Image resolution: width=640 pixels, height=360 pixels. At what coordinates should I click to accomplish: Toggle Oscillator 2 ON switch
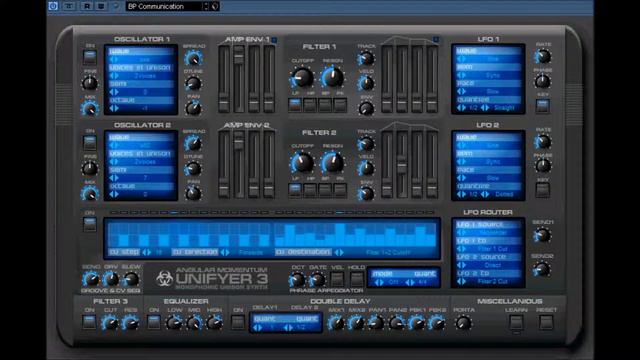coord(90,143)
